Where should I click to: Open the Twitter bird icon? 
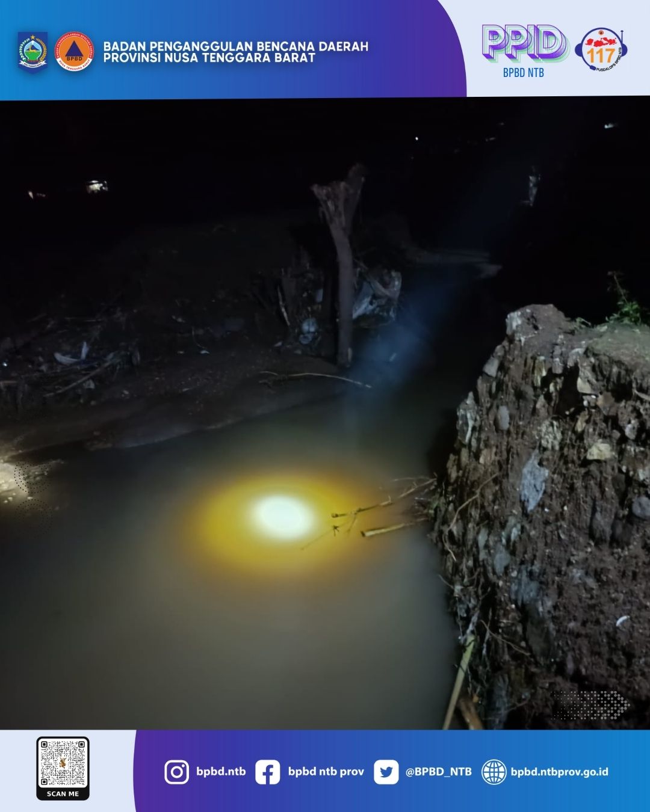pos(386,772)
